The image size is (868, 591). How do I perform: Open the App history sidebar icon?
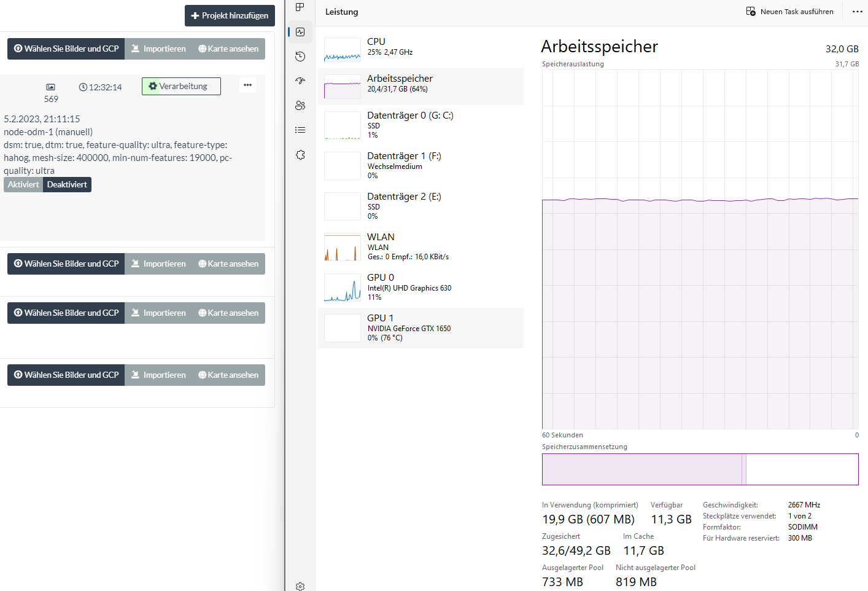coord(300,57)
